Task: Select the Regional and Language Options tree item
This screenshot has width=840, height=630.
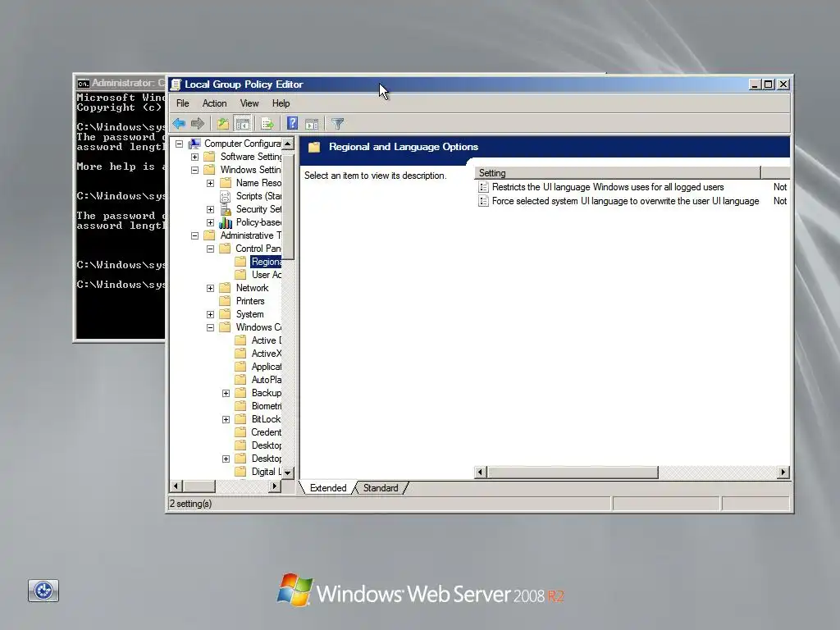Action: click(266, 262)
